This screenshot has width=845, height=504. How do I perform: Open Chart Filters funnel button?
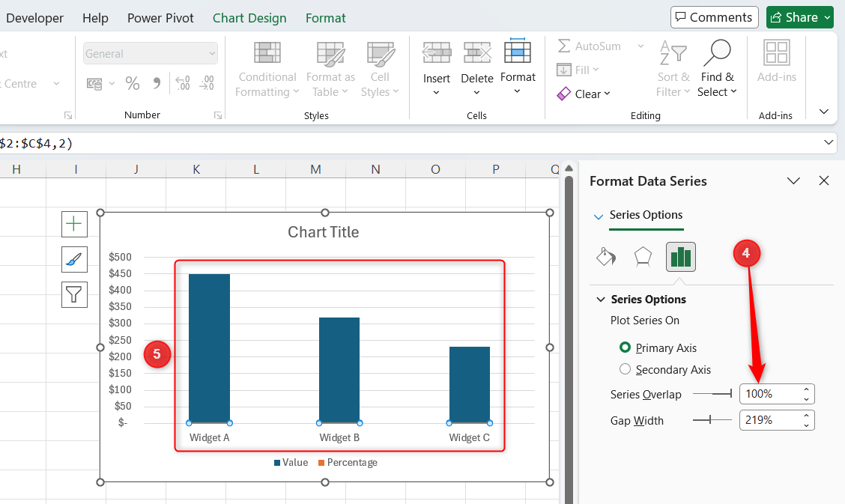click(x=74, y=294)
